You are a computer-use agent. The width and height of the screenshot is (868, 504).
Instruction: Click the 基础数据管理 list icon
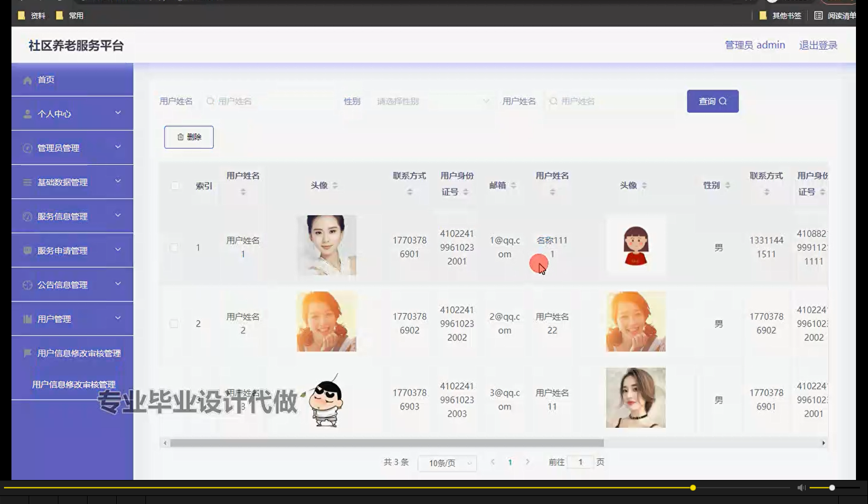click(27, 182)
